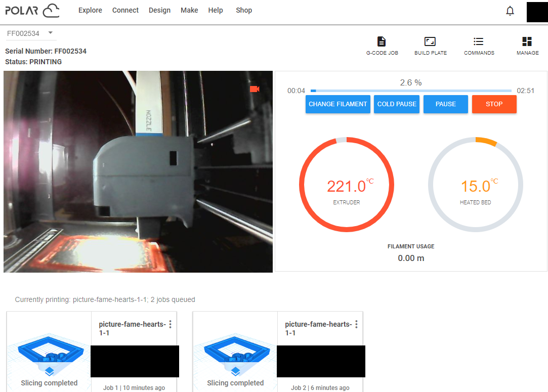The image size is (548, 392).
Task: Click the layers icon on Job 1 thumbnail
Action: (49, 371)
